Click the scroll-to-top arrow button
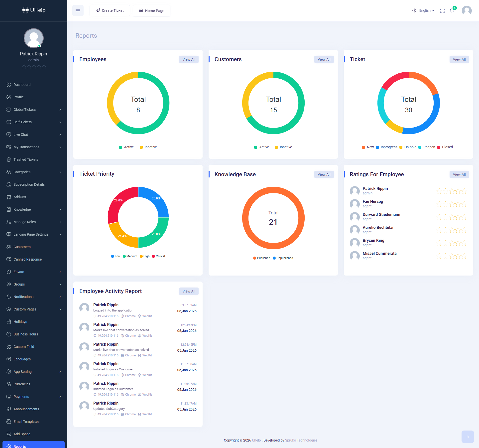 pyautogui.click(x=468, y=437)
